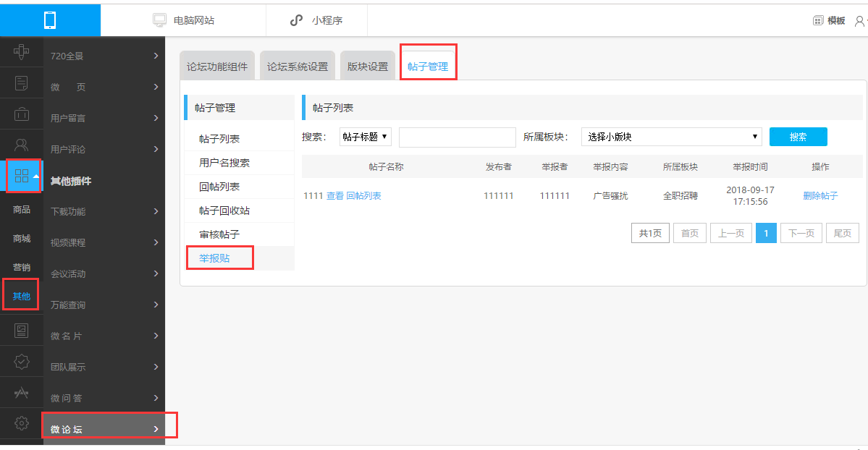
Task: Open the 版块设置 tab
Action: [368, 66]
